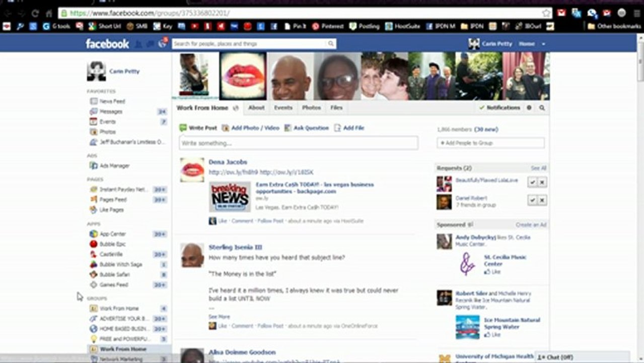The height and width of the screenshot is (363, 644).
Task: Switch to the Photos tab
Action: point(311,108)
